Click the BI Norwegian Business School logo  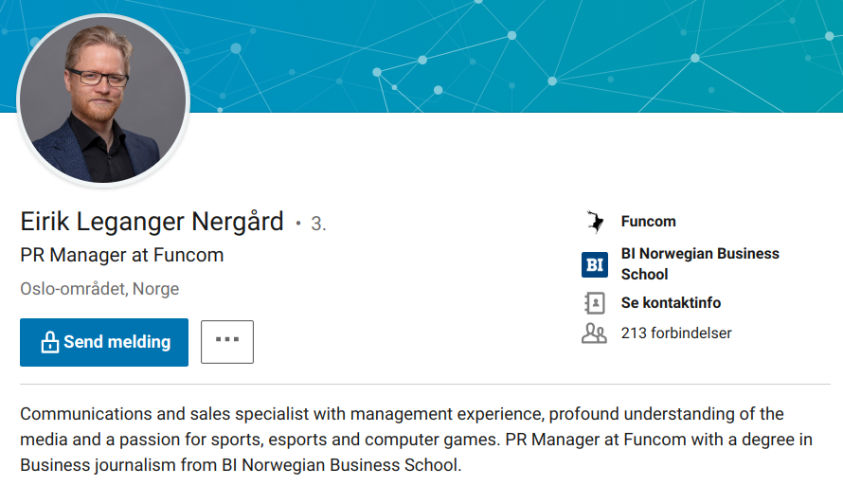595,264
